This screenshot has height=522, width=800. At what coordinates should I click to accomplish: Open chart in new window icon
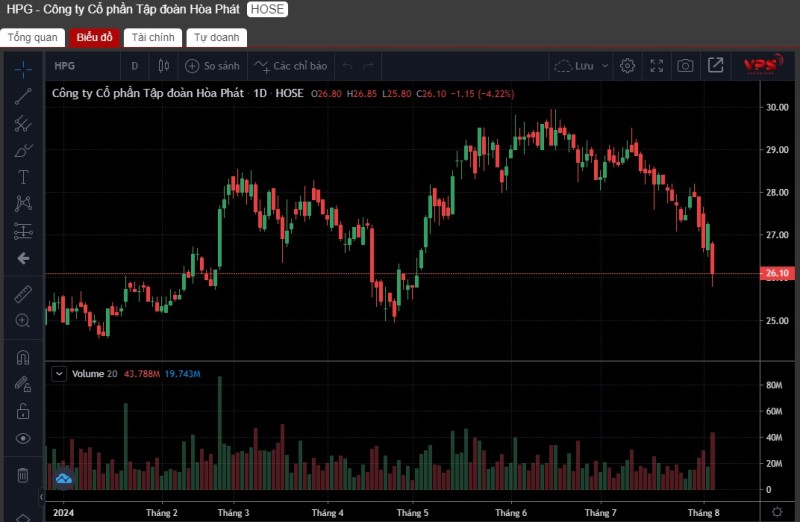tap(715, 65)
